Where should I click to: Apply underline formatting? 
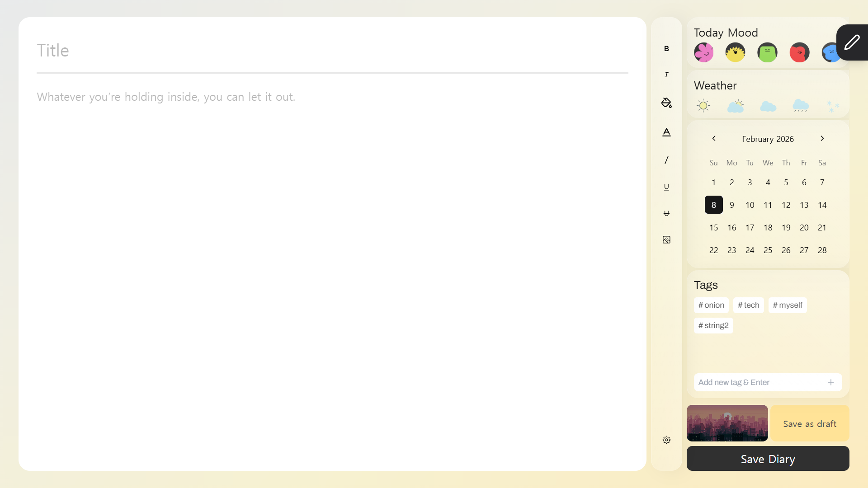666,187
